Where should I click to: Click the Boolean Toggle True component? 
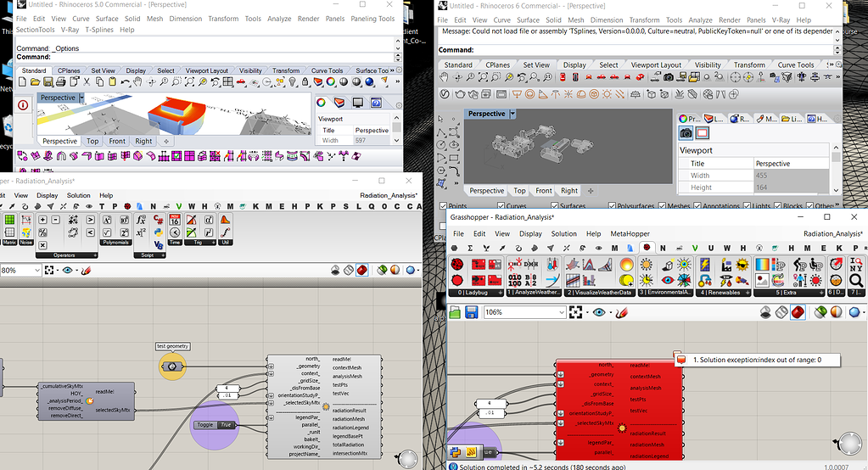click(x=215, y=424)
